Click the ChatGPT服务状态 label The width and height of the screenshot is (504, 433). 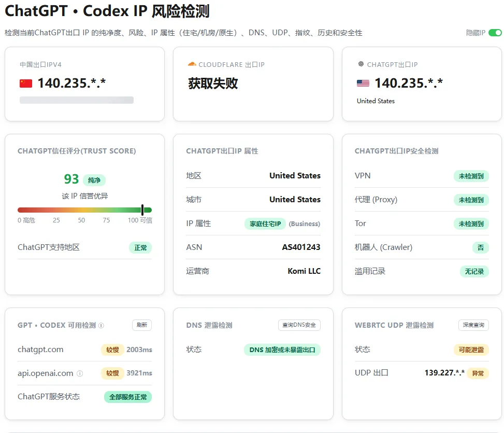click(x=49, y=397)
